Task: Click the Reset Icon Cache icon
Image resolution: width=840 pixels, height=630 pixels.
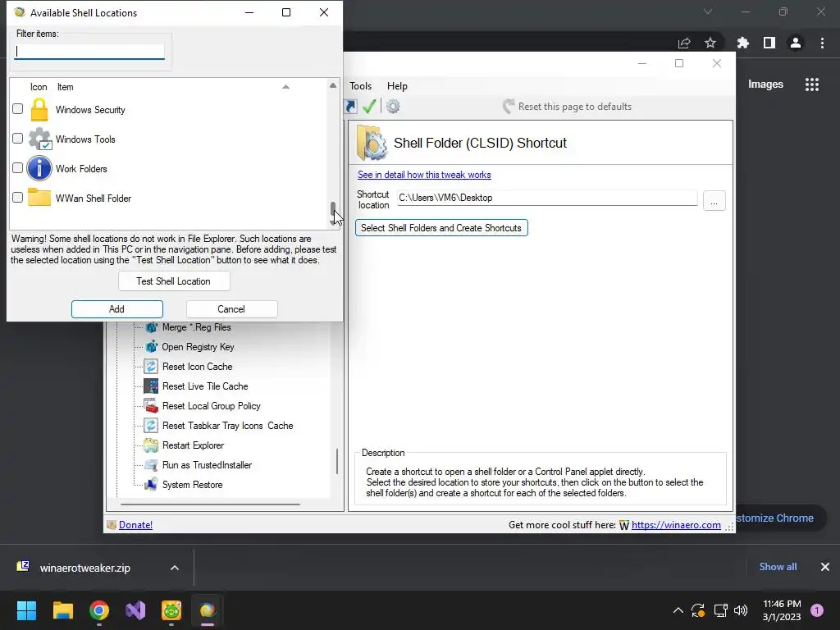Action: [x=151, y=367]
